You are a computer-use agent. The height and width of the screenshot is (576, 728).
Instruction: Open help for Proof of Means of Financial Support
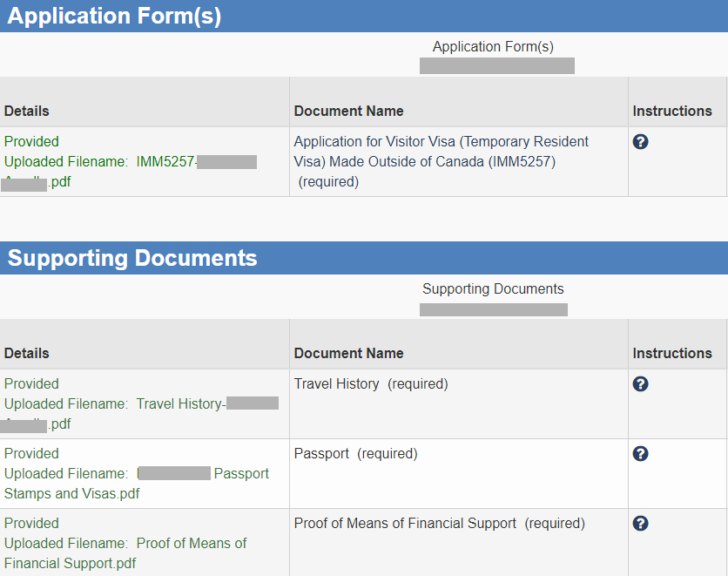641,524
